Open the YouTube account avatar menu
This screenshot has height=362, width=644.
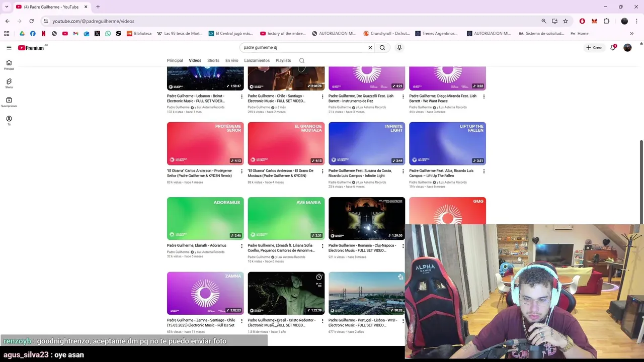click(627, 48)
